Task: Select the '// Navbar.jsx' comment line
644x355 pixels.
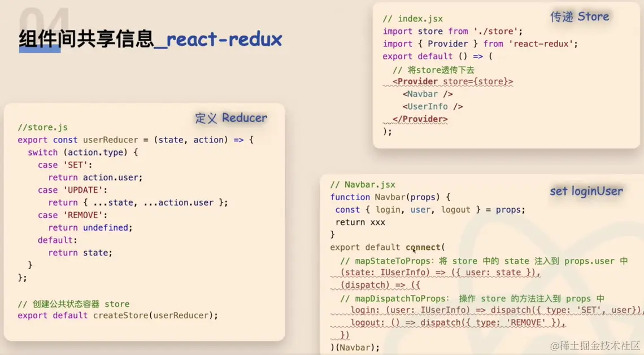Action: pos(363,185)
